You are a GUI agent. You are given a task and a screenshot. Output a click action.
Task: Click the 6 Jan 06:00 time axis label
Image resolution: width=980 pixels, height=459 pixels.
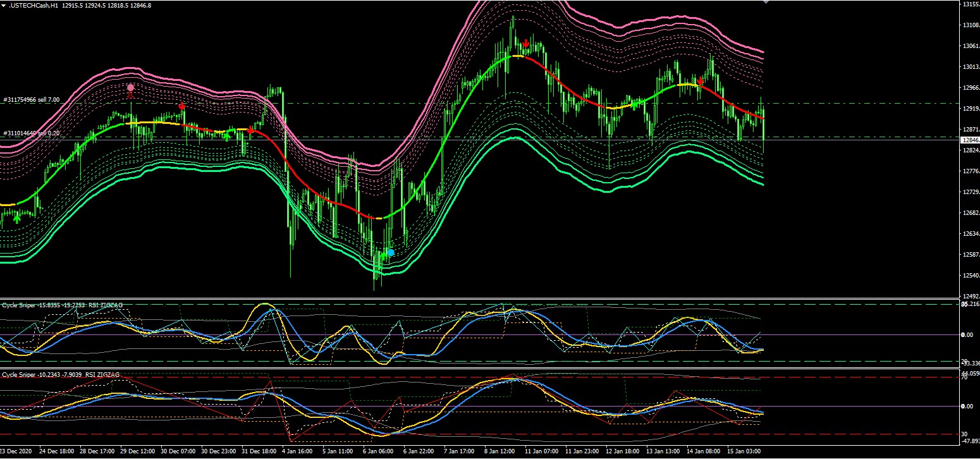point(377,452)
